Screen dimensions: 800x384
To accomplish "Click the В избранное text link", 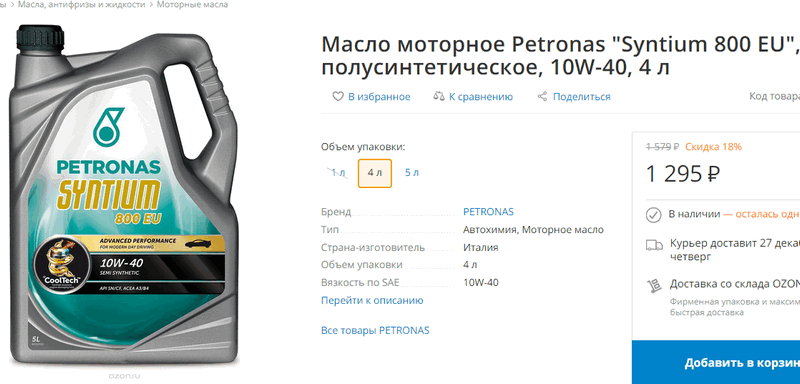I will click(379, 96).
